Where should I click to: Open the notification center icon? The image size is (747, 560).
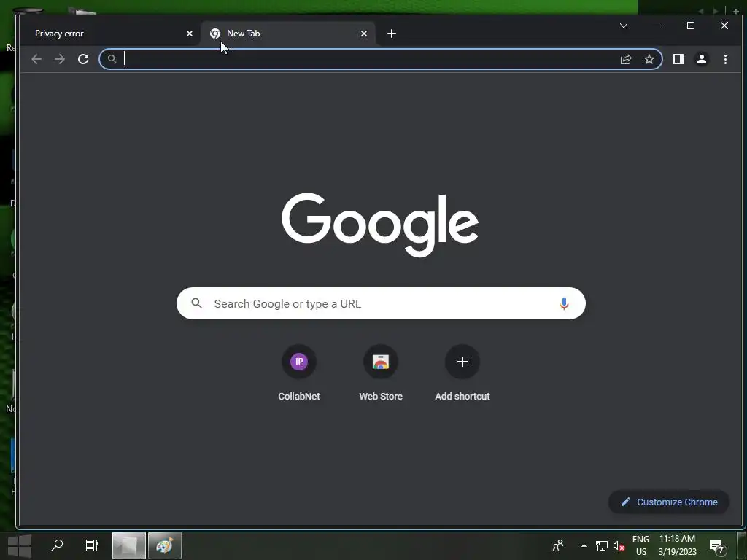tap(718, 545)
